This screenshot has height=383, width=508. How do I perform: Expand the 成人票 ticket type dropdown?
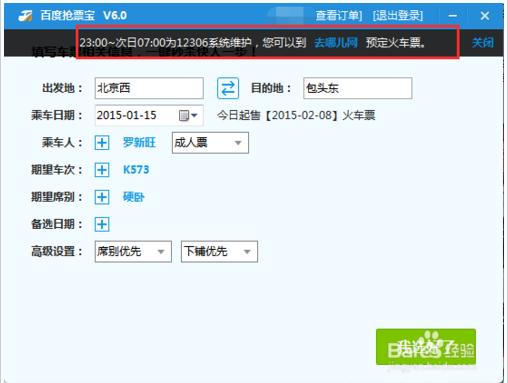click(210, 143)
